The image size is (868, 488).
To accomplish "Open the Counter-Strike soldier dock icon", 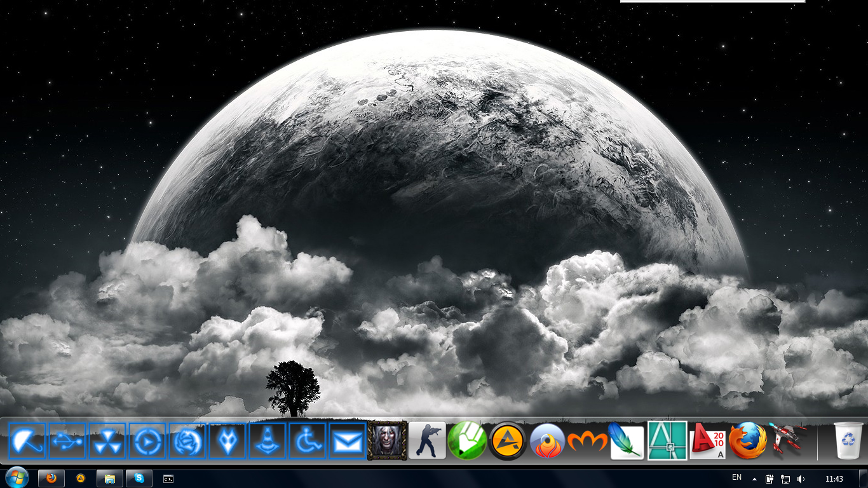I will 427,440.
